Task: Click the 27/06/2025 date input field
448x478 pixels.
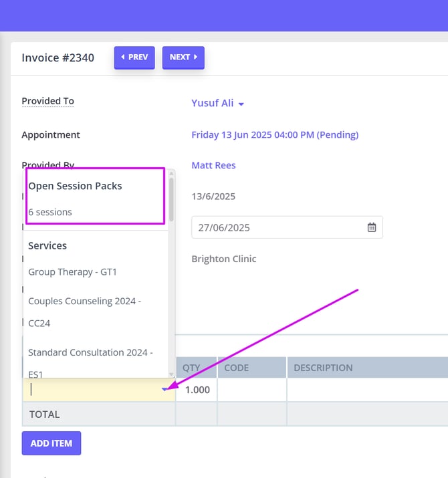Action: (x=274, y=227)
